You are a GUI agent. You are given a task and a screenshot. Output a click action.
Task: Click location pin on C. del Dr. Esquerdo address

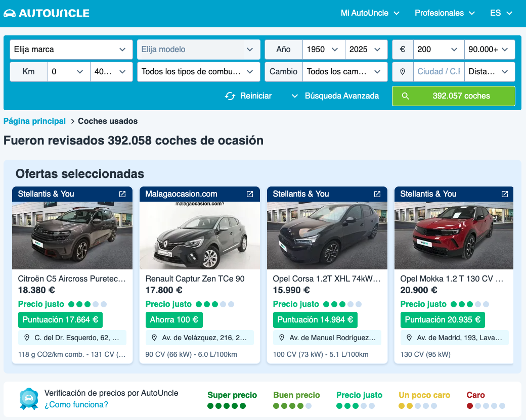(x=27, y=338)
